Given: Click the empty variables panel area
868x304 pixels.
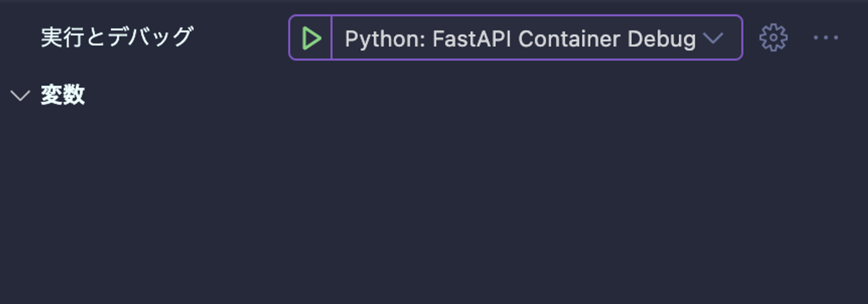Looking at the screenshot, I should click(x=434, y=205).
